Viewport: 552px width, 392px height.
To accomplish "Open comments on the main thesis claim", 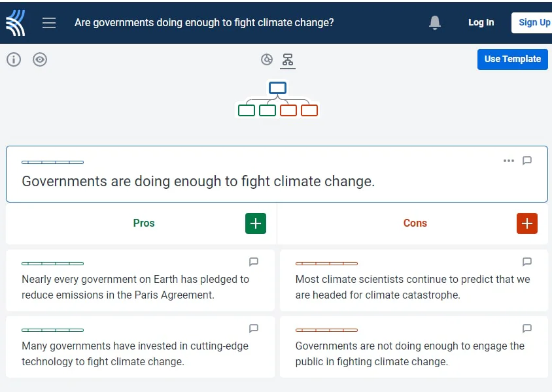I will point(527,161).
